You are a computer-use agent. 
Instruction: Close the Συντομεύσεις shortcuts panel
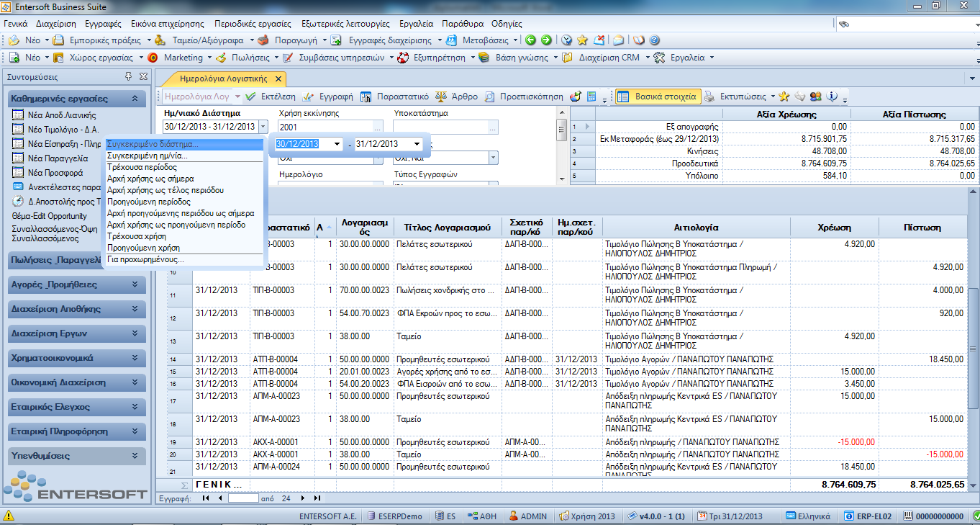[x=143, y=76]
